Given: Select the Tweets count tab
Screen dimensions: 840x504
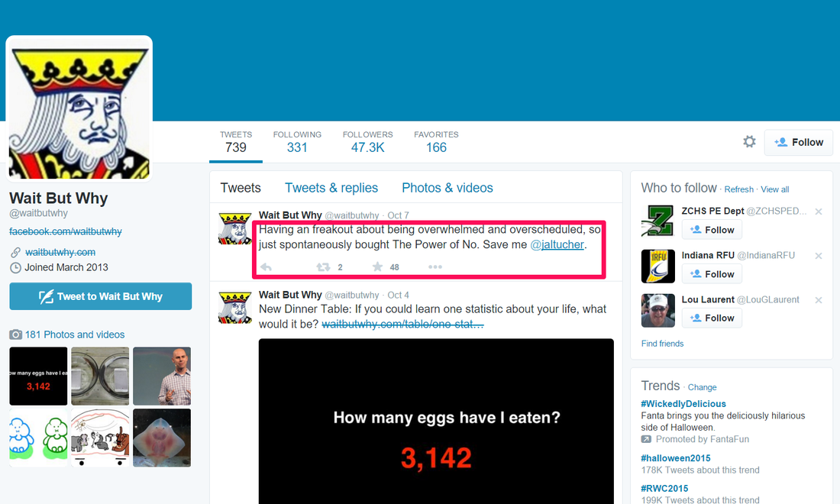Looking at the screenshot, I should (236, 143).
